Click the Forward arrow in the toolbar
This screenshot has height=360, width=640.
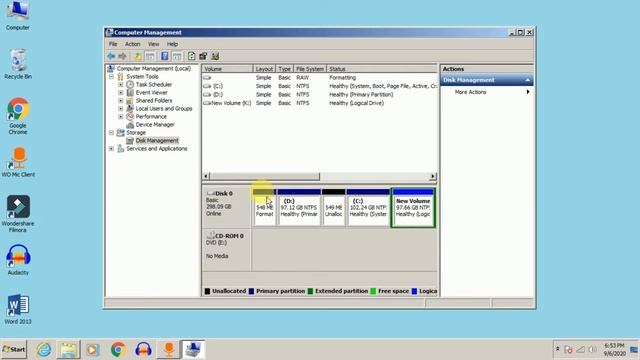click(x=122, y=56)
